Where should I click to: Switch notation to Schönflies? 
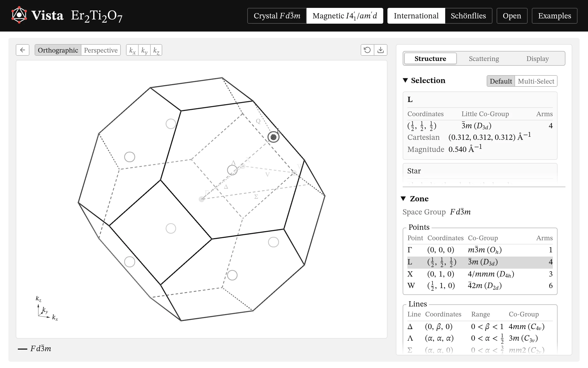coord(468,16)
